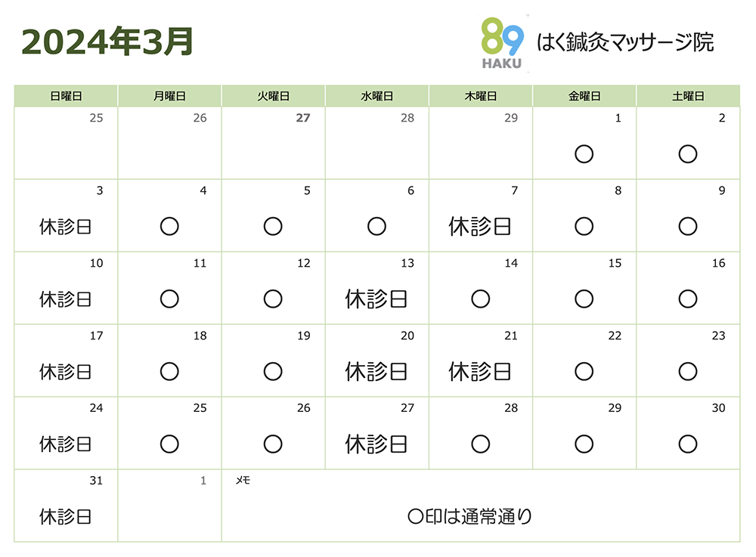This screenshot has width=756, height=557.
Task: Click the circle mark on March 14
Action: pyautogui.click(x=480, y=299)
